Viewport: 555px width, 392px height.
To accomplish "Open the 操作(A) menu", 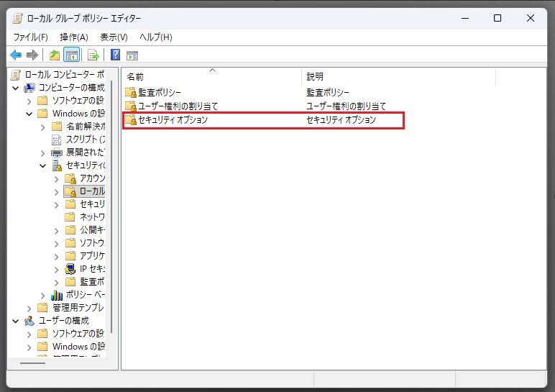I will tap(74, 37).
